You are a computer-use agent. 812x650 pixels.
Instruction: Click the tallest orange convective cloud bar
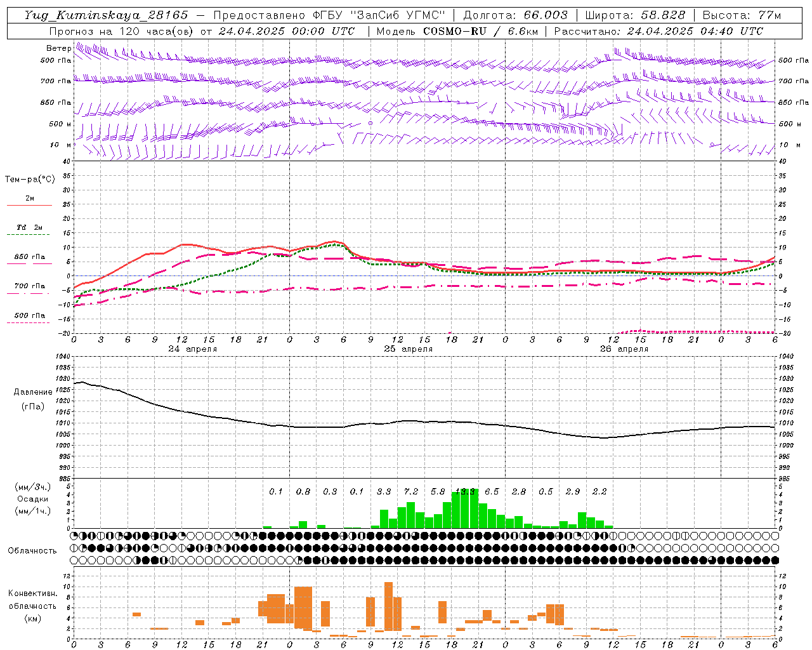[x=388, y=606]
